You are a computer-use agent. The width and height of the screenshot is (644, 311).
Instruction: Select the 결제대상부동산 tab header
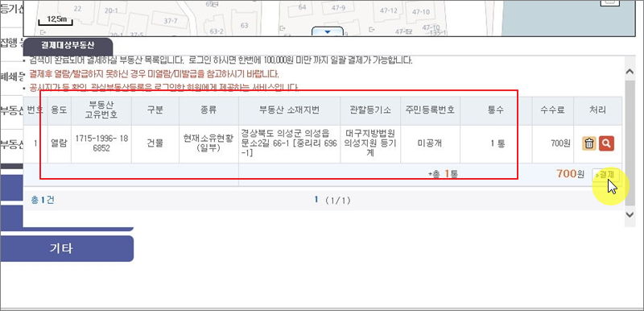tap(68, 47)
